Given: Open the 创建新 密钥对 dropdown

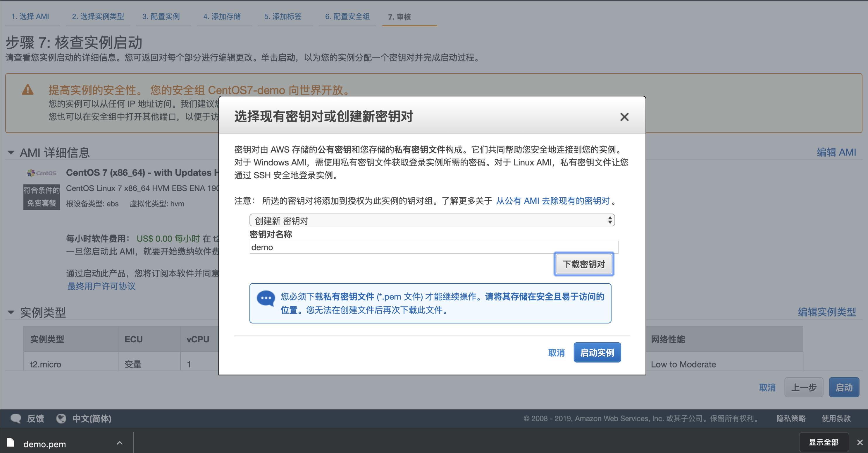Looking at the screenshot, I should 432,220.
